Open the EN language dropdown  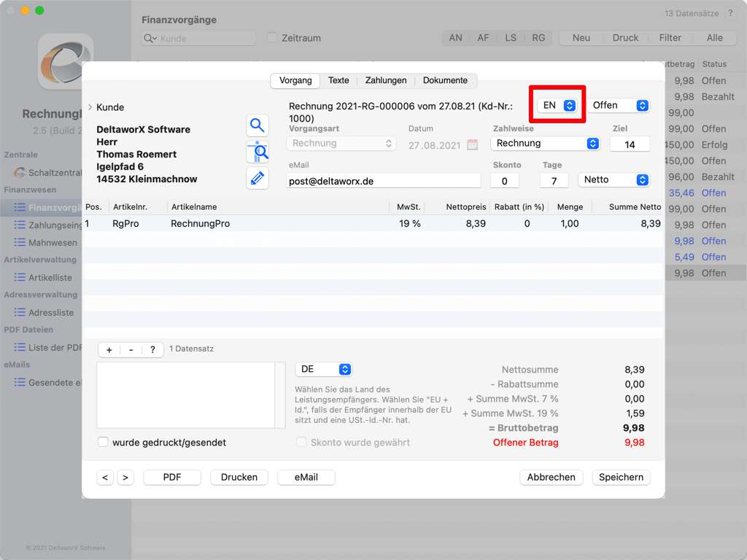coord(559,106)
